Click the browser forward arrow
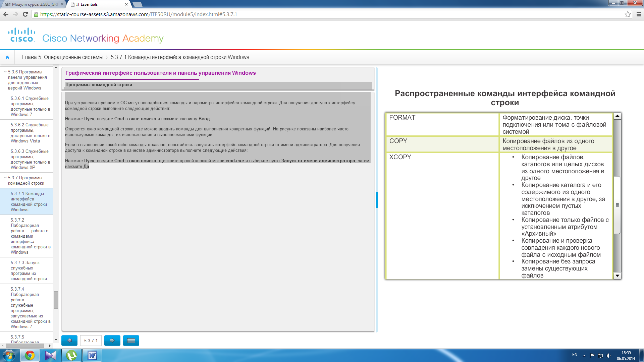This screenshot has width=644, height=362. point(15,14)
